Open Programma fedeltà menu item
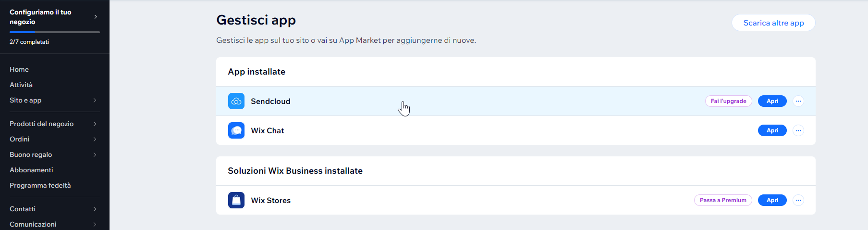This screenshot has width=868, height=230. point(40,185)
